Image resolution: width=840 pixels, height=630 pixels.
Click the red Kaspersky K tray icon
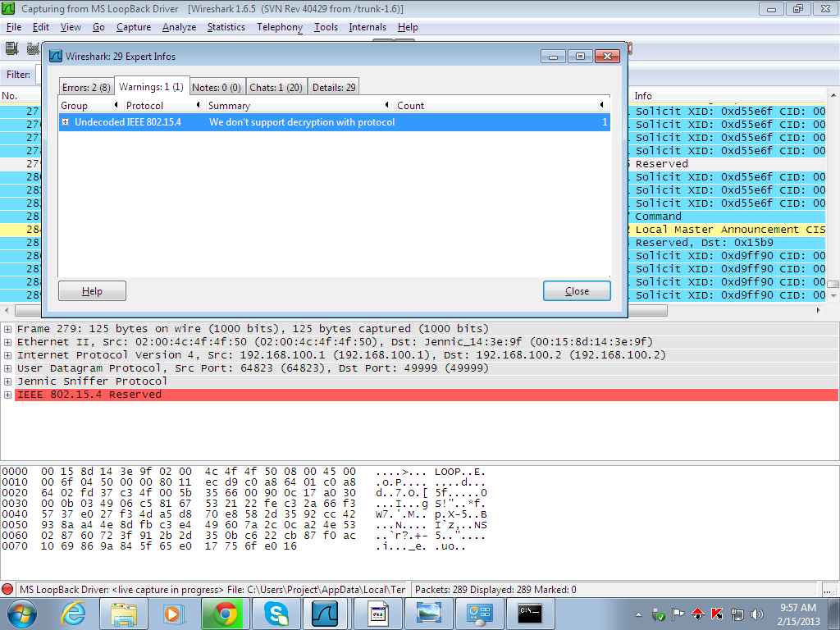717,614
